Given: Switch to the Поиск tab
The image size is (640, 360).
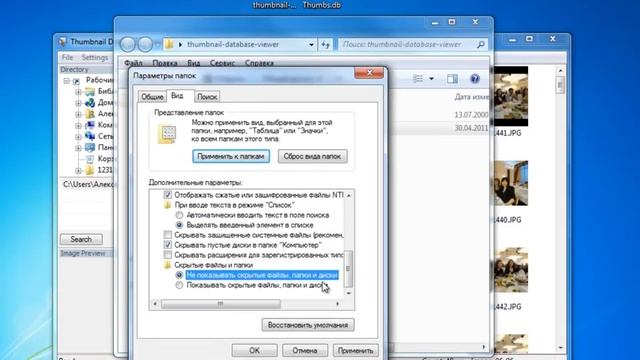Looking at the screenshot, I should pos(207,97).
